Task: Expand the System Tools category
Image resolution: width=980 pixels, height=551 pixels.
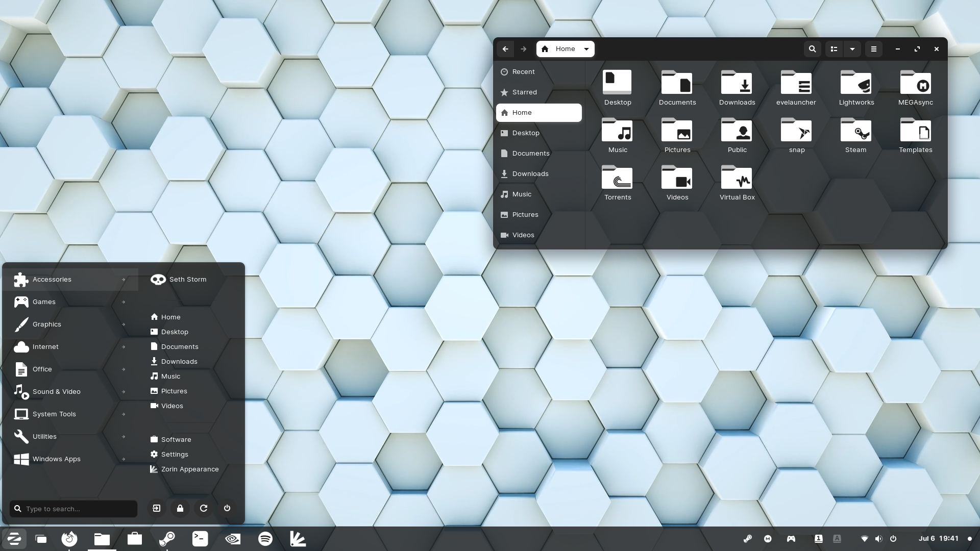Action: click(x=70, y=414)
